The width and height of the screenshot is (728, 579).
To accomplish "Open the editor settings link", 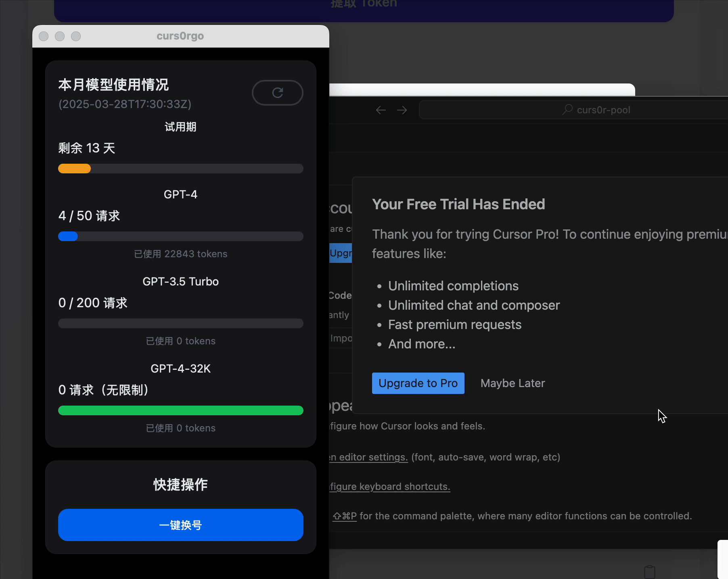I will point(368,457).
